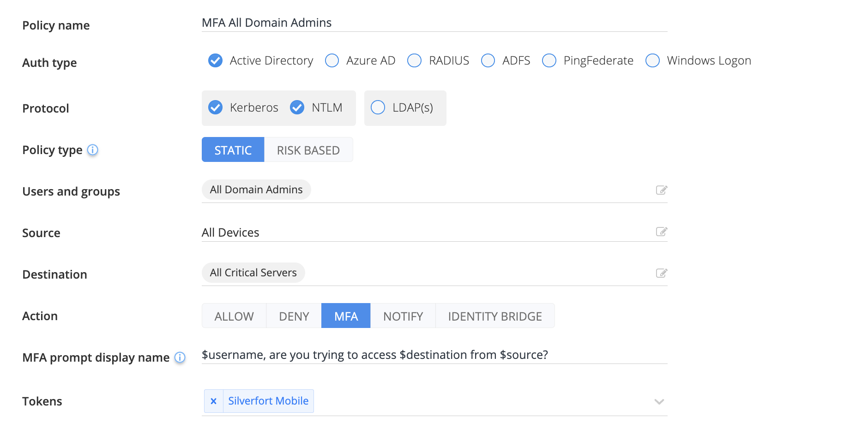Edit the Users and groups field
This screenshot has width=868, height=429.
pos(661,190)
